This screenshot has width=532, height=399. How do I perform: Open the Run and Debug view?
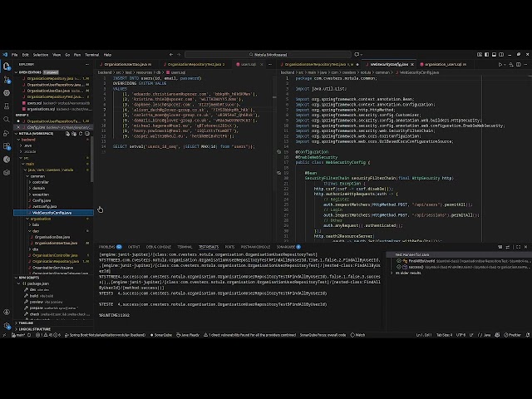(7, 133)
